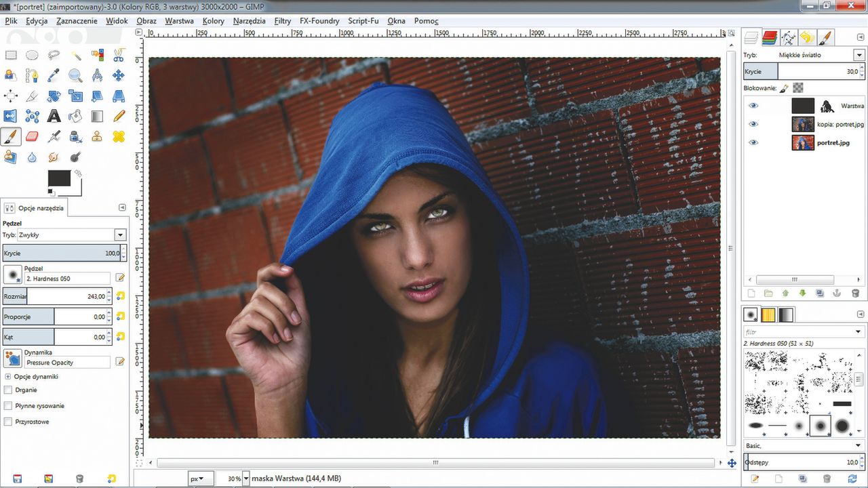The height and width of the screenshot is (488, 868).
Task: Select the Rectangle Select tool
Action: (x=11, y=56)
